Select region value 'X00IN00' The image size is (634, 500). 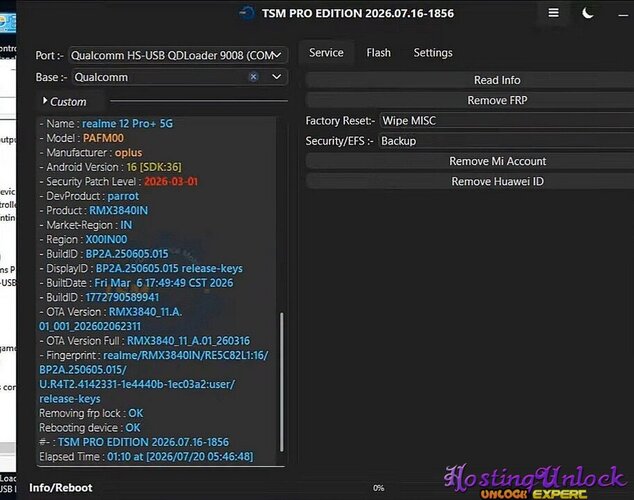(106, 239)
